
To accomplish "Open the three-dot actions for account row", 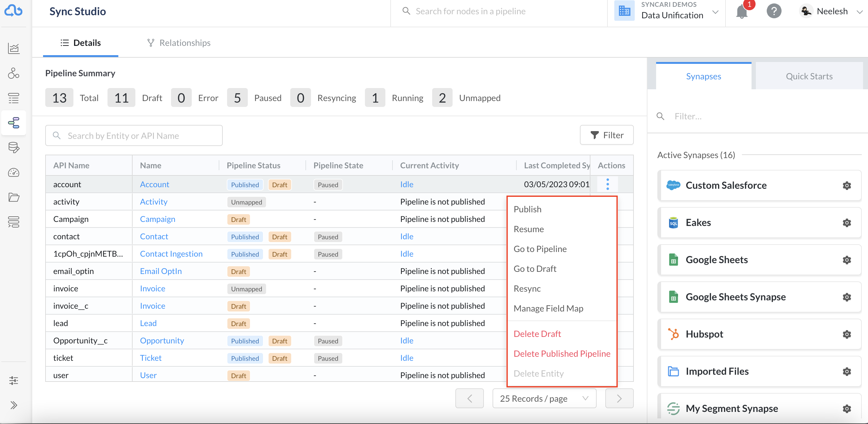I will [x=607, y=184].
